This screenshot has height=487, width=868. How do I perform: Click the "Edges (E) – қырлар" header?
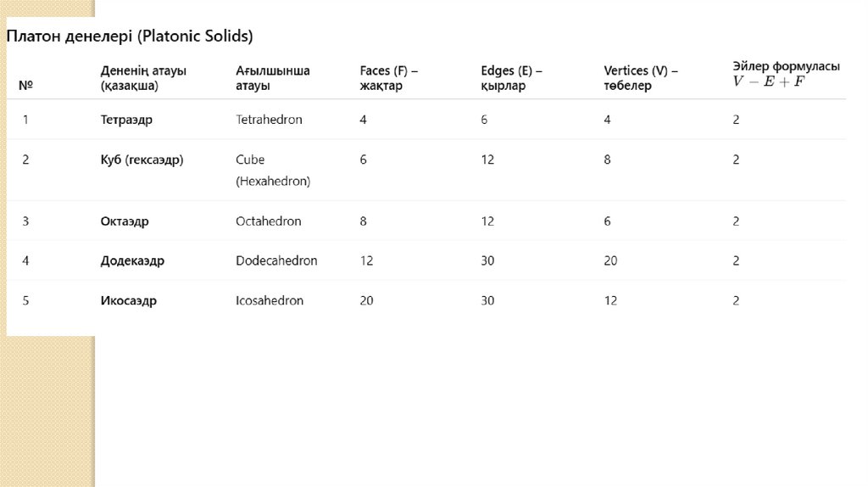[512, 78]
